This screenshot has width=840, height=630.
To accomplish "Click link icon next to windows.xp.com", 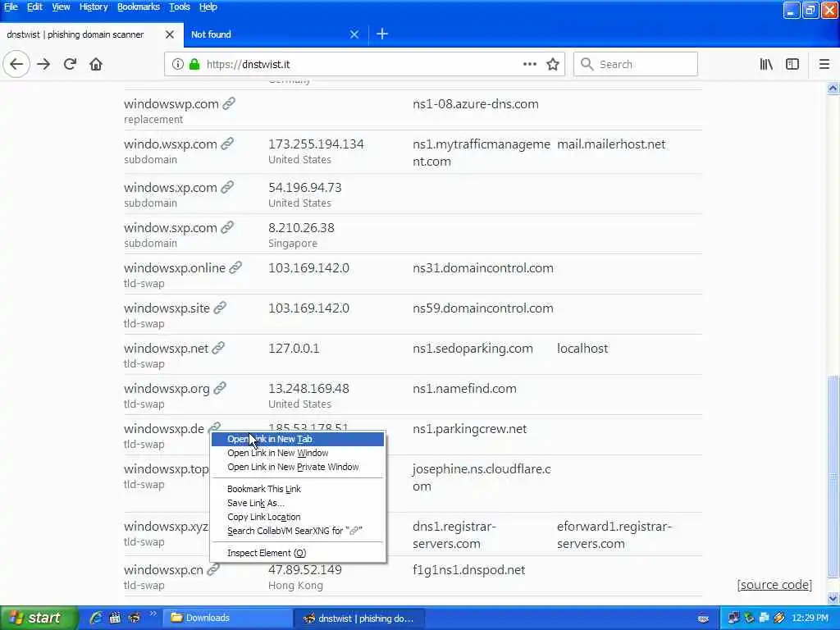I will coord(227,187).
